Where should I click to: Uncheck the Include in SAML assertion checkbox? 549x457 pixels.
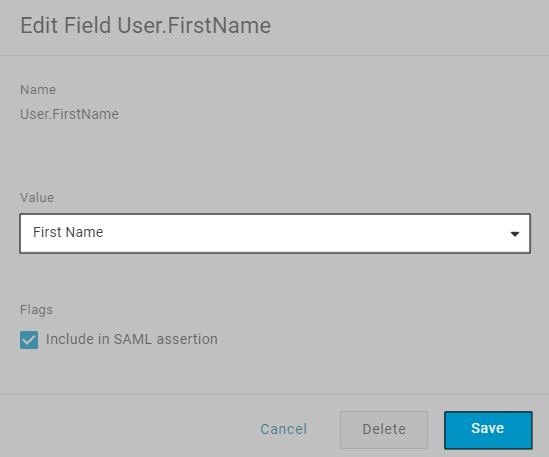pos(29,340)
